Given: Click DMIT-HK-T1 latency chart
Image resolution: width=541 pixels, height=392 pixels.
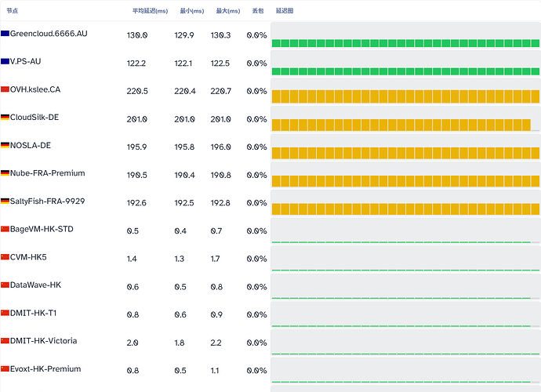Looking at the screenshot, I should click(x=405, y=314).
